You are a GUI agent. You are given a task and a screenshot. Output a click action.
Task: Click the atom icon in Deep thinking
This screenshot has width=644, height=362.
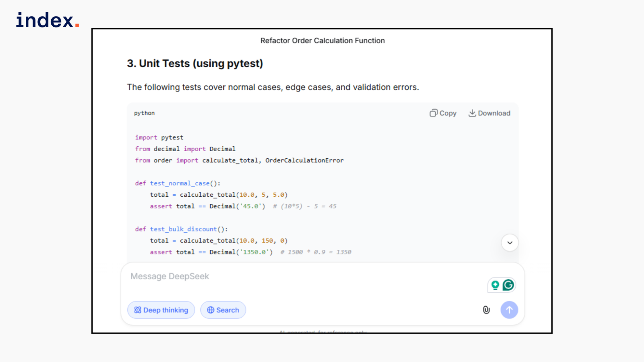click(138, 310)
